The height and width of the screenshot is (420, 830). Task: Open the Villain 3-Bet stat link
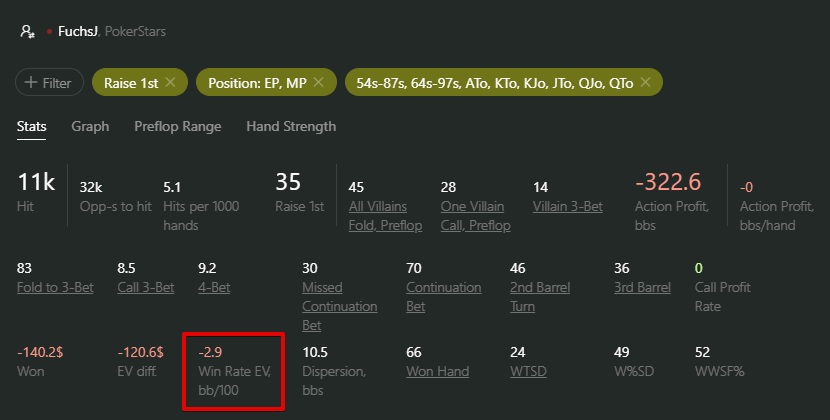click(567, 206)
